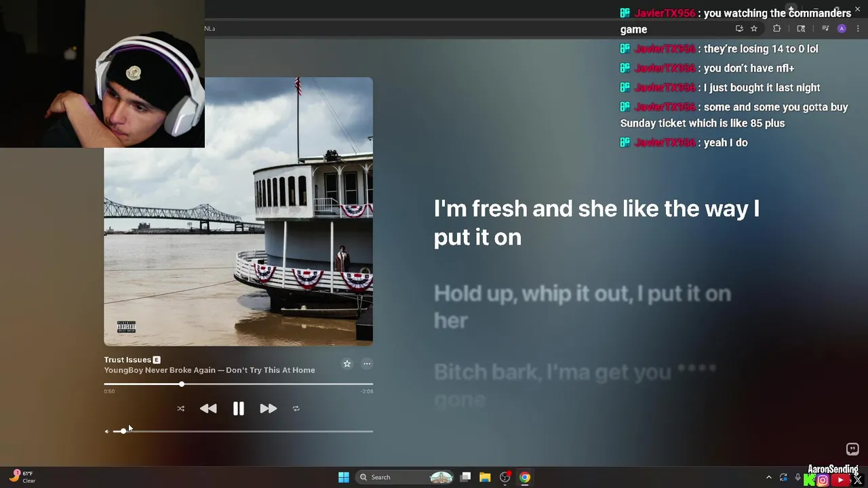The width and height of the screenshot is (868, 488).
Task: Open OBS Studio from the taskbar
Action: (x=505, y=477)
